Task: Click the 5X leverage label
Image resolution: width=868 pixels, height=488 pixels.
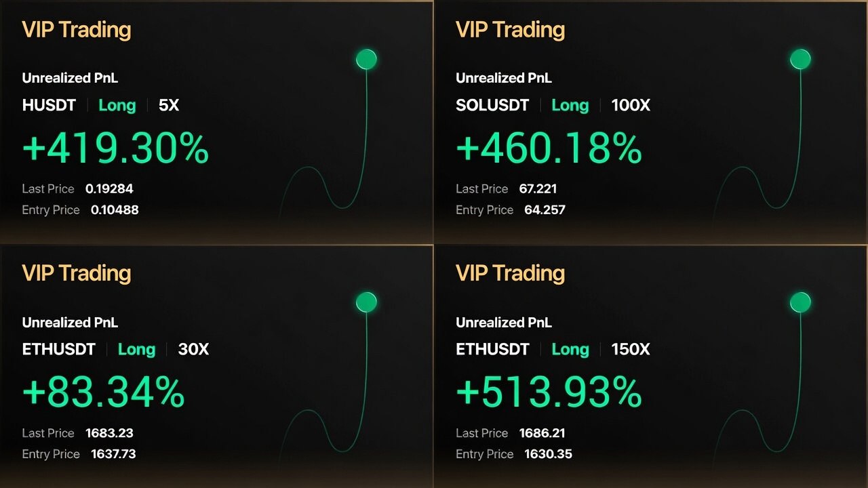Action: tap(169, 105)
